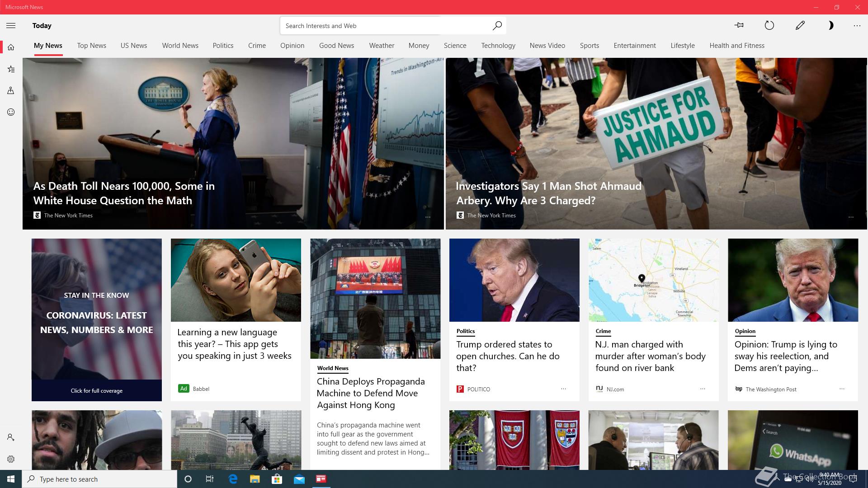Open China Deploys Propaganda Machine article

[371, 393]
